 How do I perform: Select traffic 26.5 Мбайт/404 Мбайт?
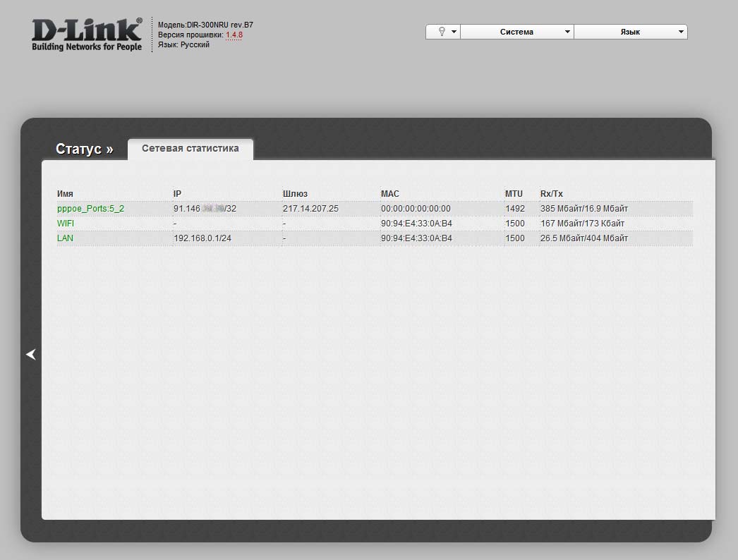[584, 238]
